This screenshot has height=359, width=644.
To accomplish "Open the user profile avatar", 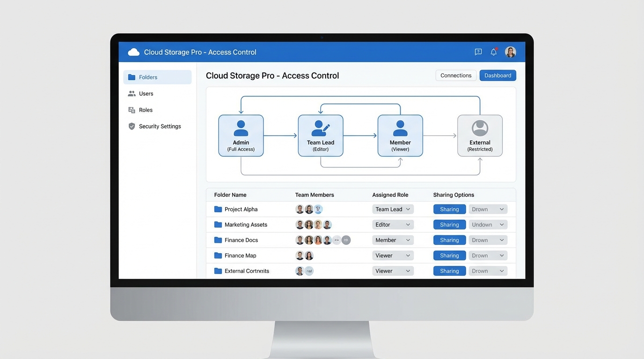I will (x=510, y=52).
